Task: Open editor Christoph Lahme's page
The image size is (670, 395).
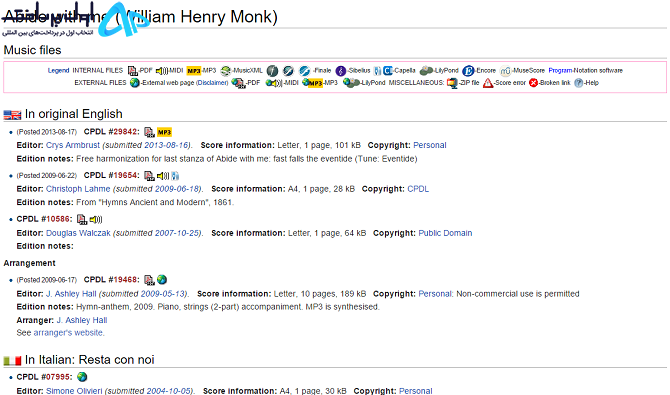Action: [78, 189]
